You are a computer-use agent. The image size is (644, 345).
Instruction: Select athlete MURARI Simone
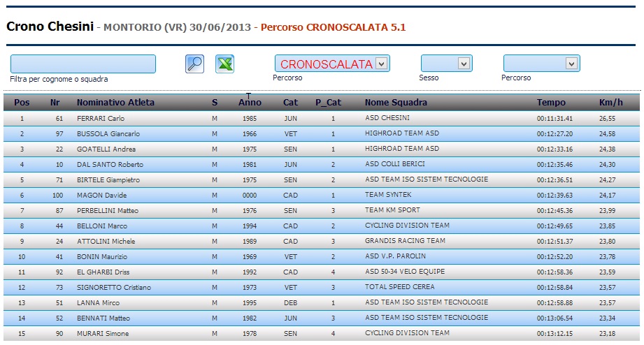103,334
